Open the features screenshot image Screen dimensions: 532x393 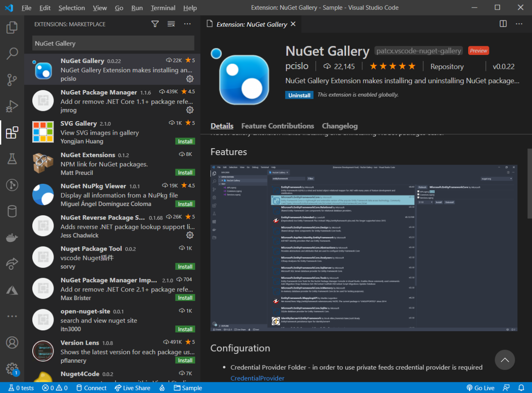tap(364, 248)
